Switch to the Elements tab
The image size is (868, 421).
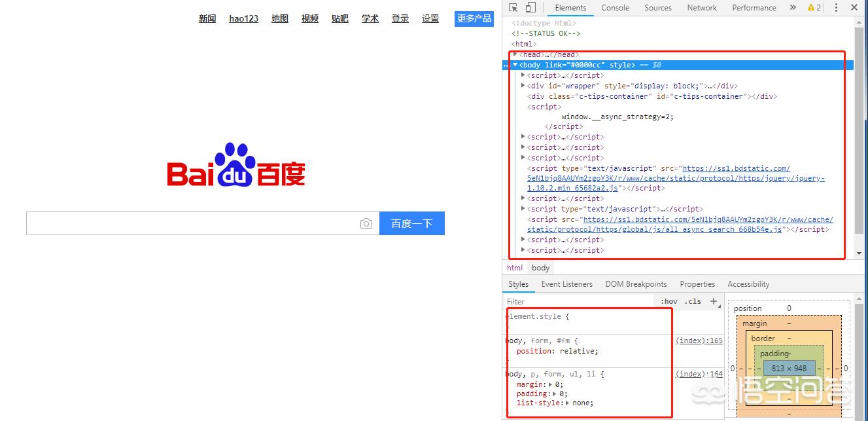click(x=570, y=8)
